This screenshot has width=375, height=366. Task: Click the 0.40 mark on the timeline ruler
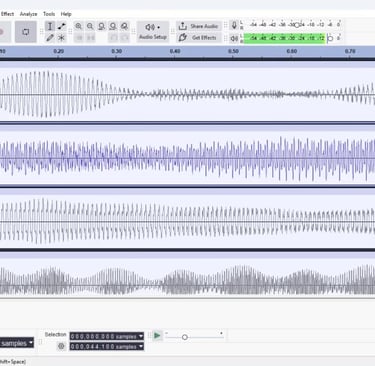(x=175, y=52)
